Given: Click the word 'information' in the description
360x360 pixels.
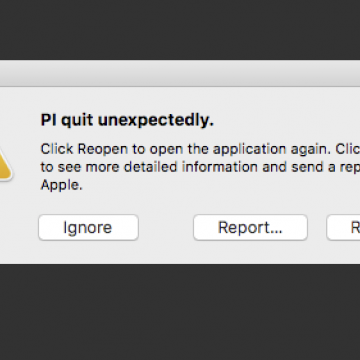Looking at the screenshot, I should (x=220, y=167).
